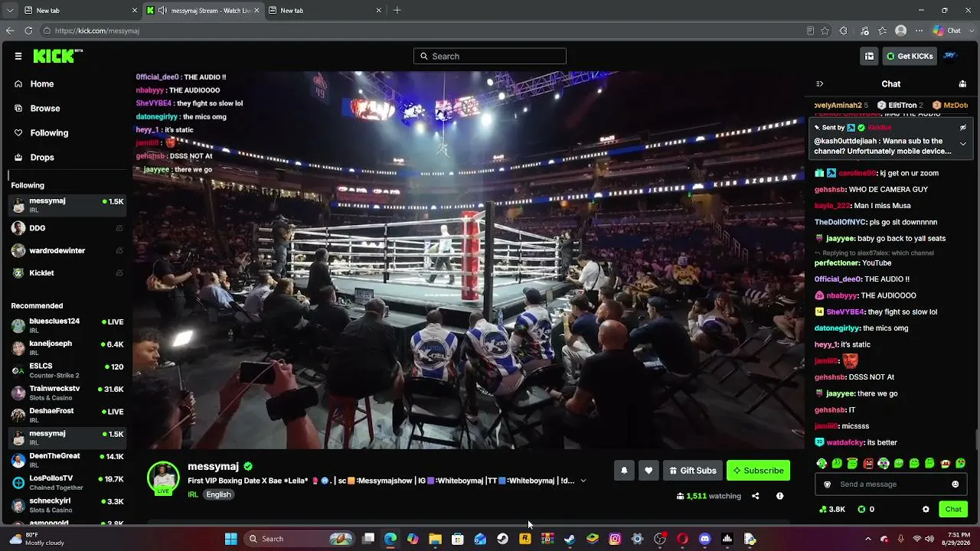
Task: Open chat identity shield icon
Action: point(827,484)
